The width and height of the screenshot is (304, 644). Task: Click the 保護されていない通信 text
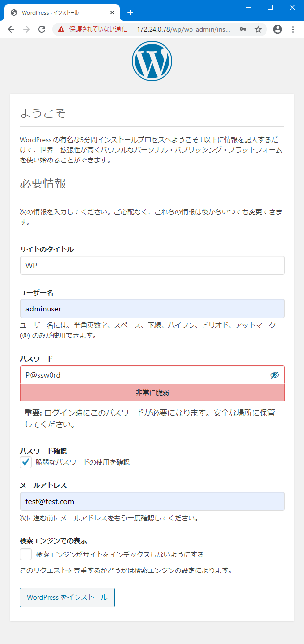[99, 29]
